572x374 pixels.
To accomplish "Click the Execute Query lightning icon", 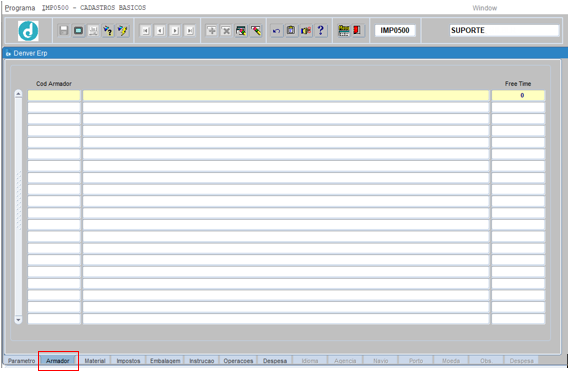I will (123, 31).
